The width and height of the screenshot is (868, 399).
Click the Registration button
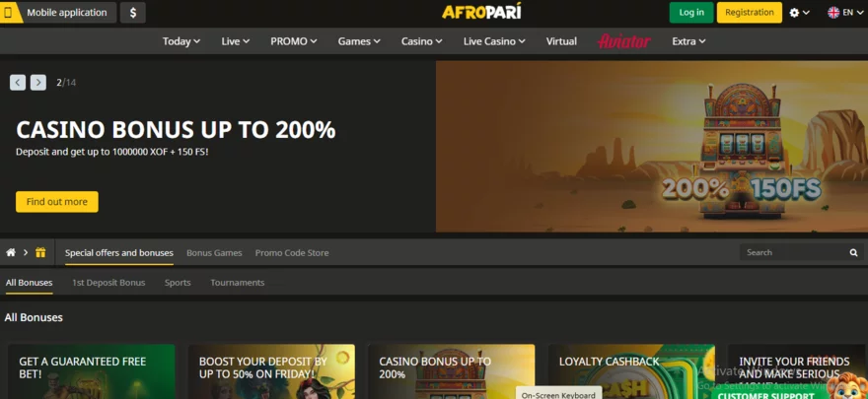[x=750, y=13]
